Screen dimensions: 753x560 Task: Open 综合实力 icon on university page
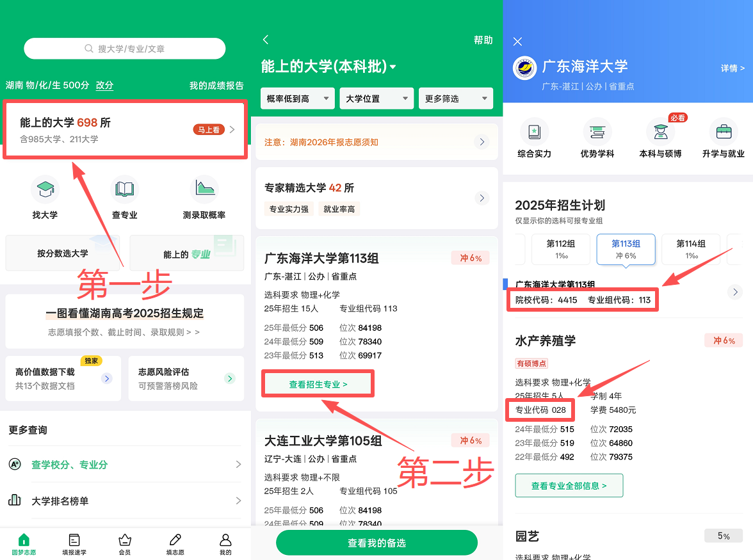(534, 132)
